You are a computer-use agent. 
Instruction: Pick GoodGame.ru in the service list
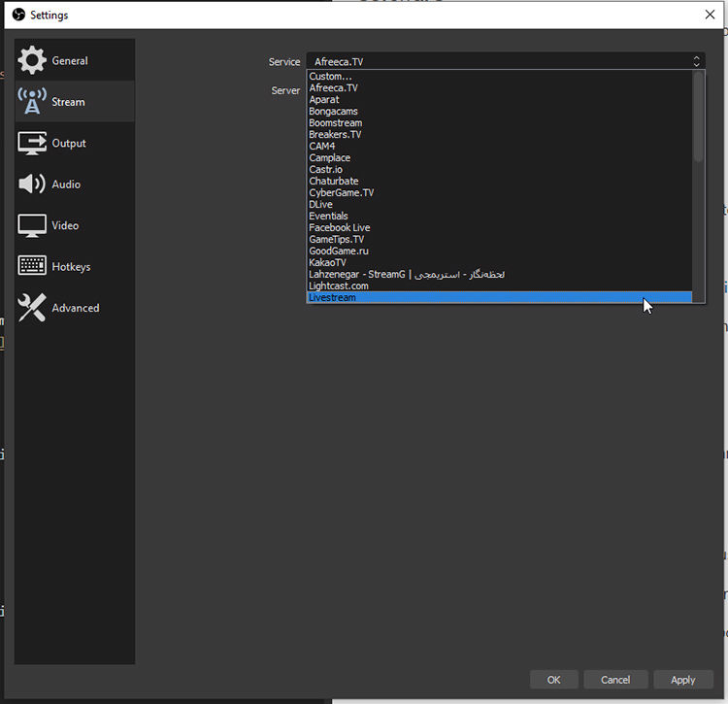(x=500, y=251)
